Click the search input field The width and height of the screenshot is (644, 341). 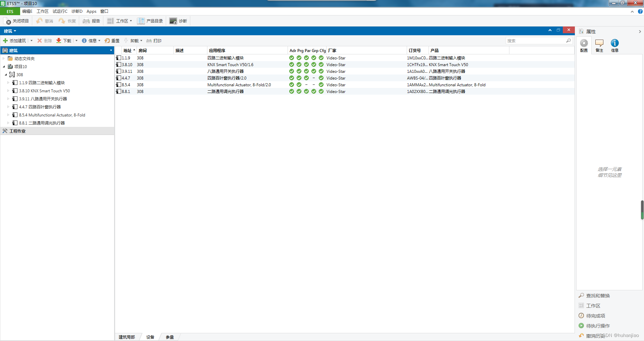(536, 41)
